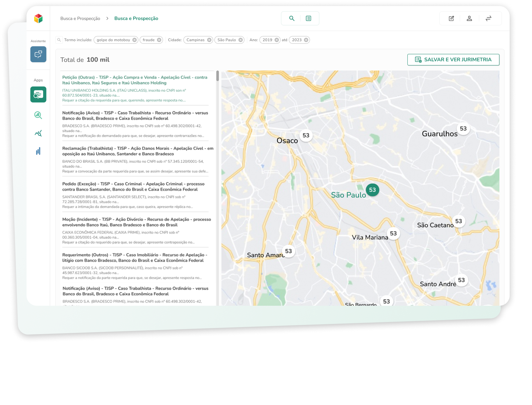Select the search-document app in sidebar
This screenshot has height=405, width=532.
38,94
